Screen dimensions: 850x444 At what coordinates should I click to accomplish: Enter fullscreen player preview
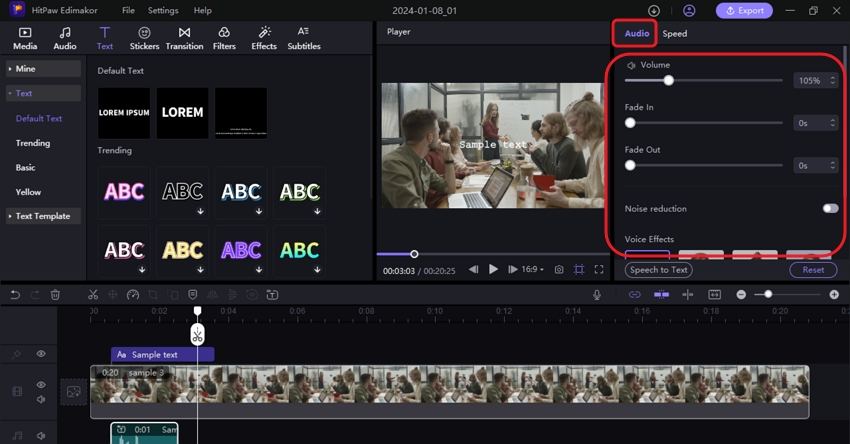(x=599, y=270)
